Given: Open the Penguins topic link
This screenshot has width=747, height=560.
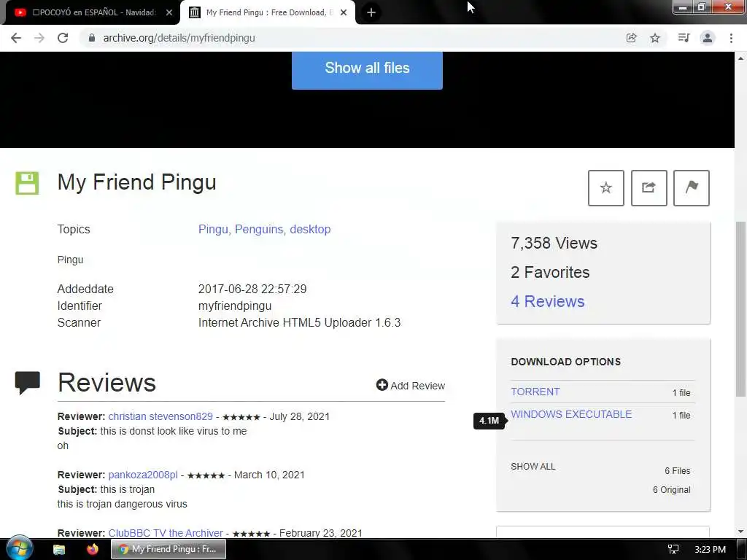Looking at the screenshot, I should click(259, 230).
